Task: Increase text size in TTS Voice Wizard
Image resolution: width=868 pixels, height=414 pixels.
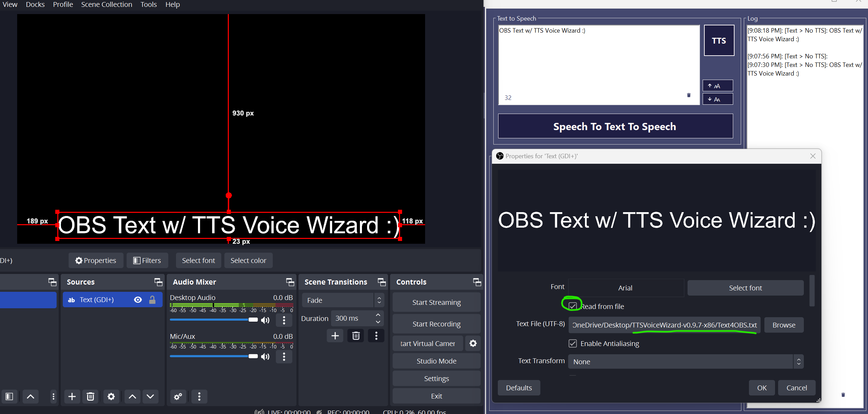Action: coord(718,86)
